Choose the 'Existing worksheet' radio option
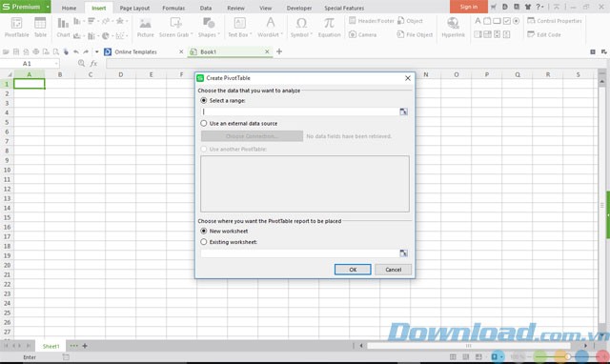The height and width of the screenshot is (364, 610). tap(203, 242)
